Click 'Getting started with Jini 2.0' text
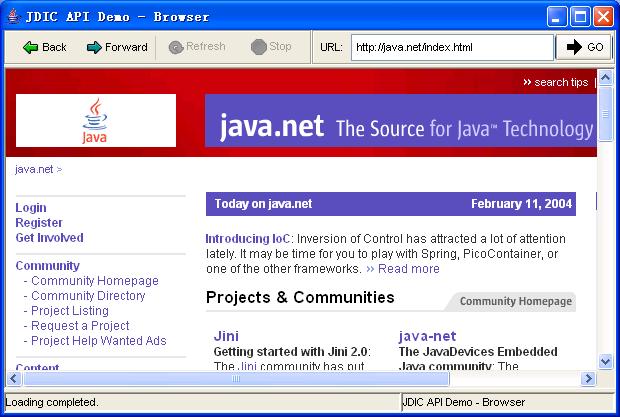The width and height of the screenshot is (620, 417). click(x=291, y=352)
